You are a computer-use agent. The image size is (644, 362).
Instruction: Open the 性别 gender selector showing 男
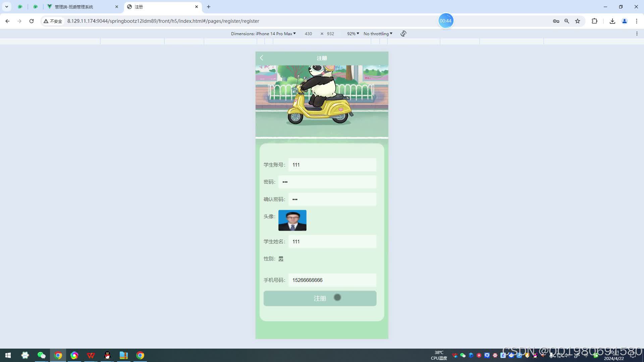click(281, 259)
